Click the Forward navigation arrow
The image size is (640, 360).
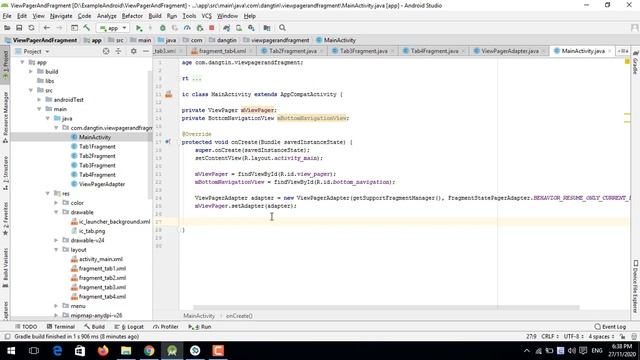pyautogui.click(x=60, y=28)
